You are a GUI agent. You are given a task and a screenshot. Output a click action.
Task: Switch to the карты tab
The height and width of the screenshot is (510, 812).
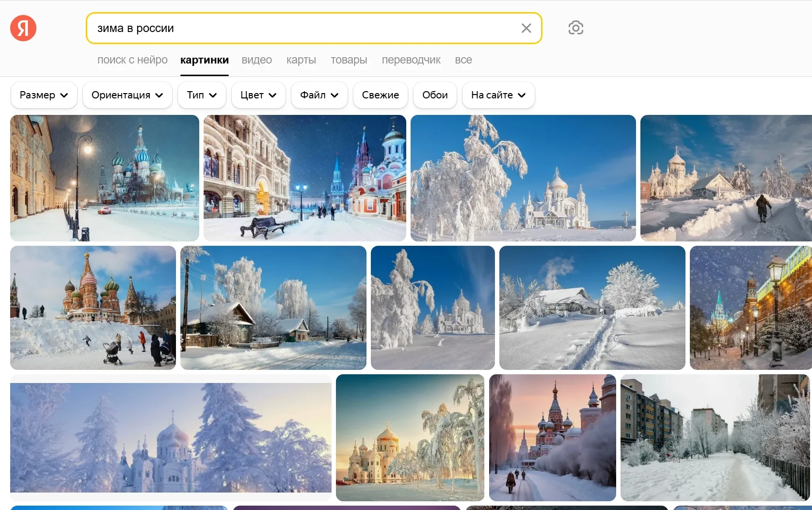pos(301,60)
